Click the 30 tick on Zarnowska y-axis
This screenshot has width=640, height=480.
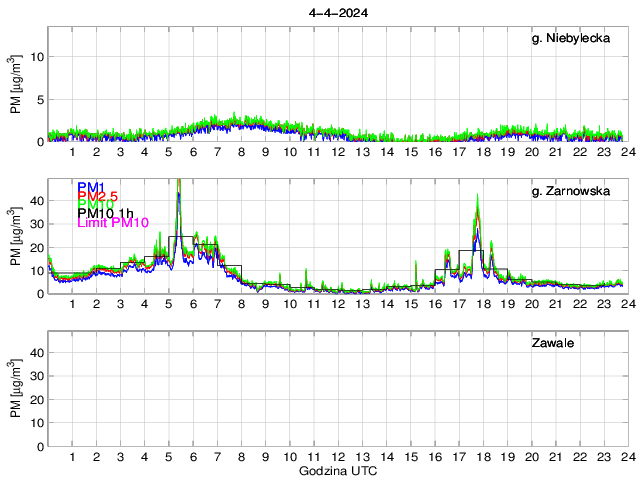[37, 224]
